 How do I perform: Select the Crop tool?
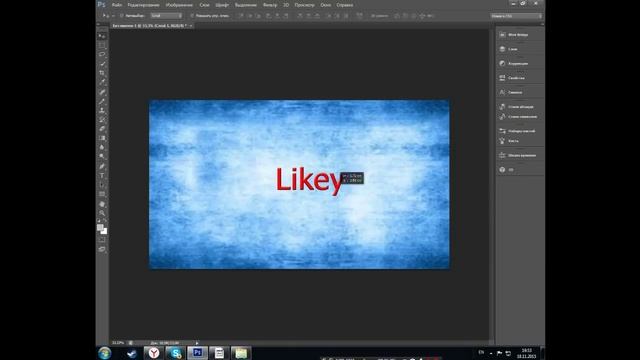pos(102,73)
